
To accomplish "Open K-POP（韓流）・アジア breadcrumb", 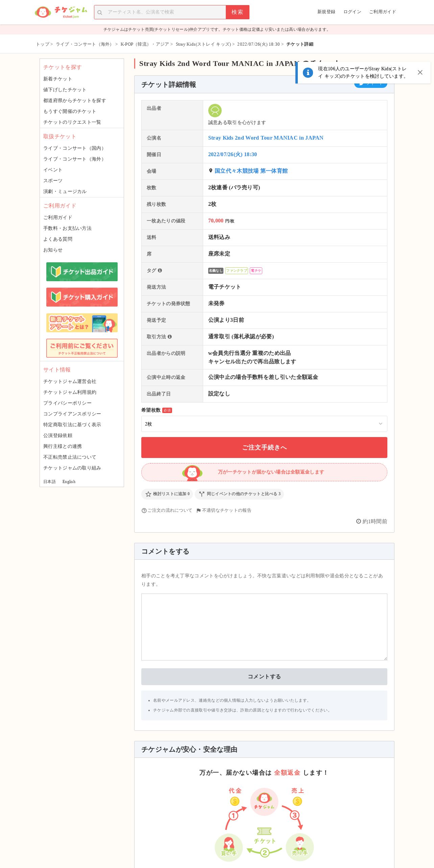I will (x=145, y=44).
